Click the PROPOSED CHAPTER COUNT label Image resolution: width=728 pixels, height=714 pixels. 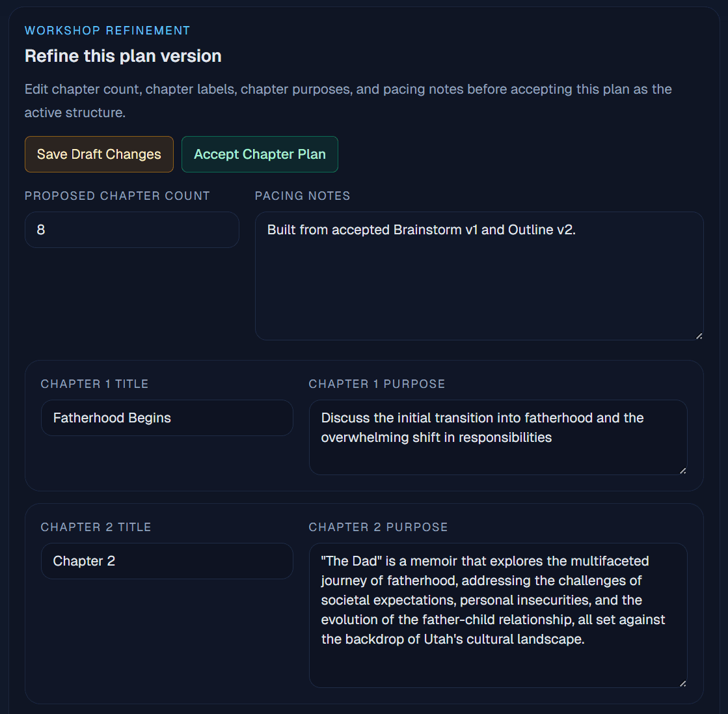point(117,196)
